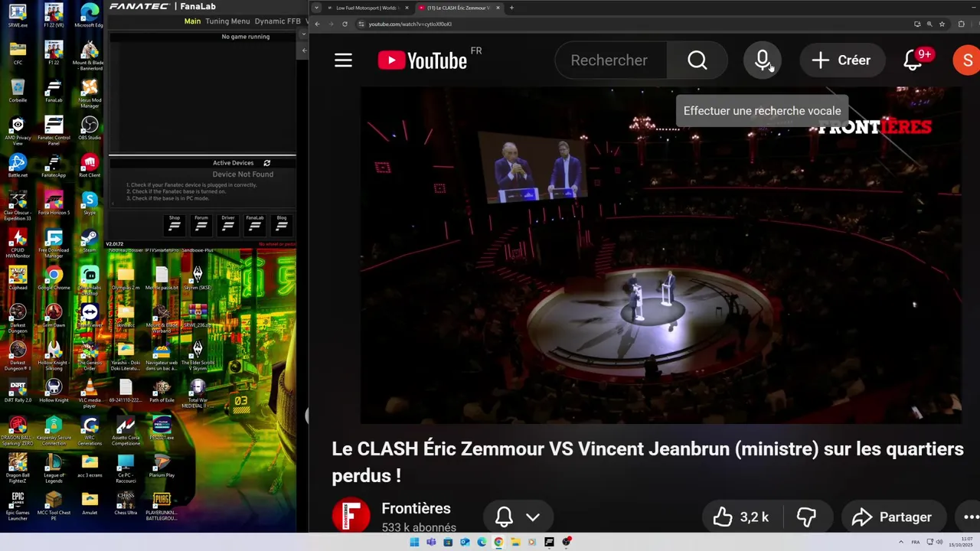Select the Main tab in FanaLab

[192, 21]
